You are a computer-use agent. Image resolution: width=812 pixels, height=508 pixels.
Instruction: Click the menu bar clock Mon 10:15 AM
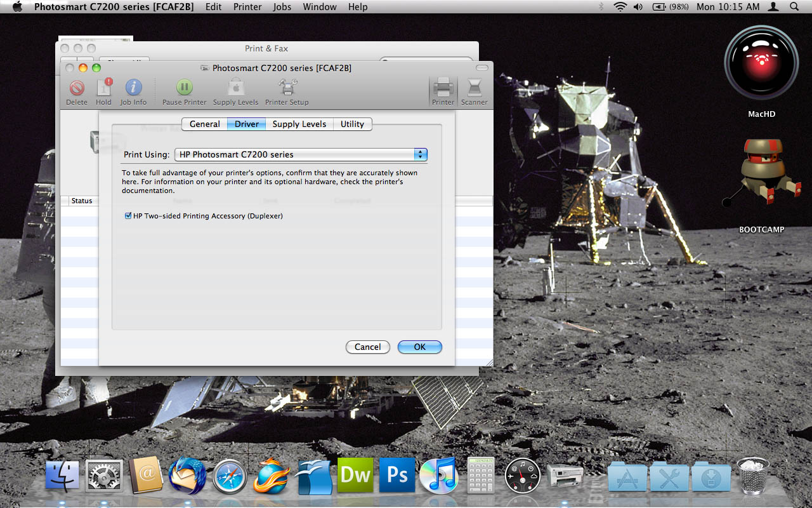pyautogui.click(x=728, y=6)
